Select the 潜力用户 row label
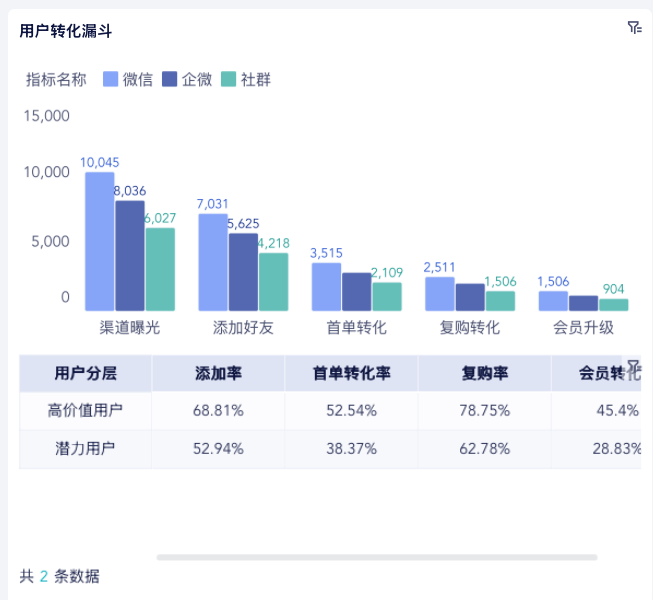The image size is (653, 600). 85,448
